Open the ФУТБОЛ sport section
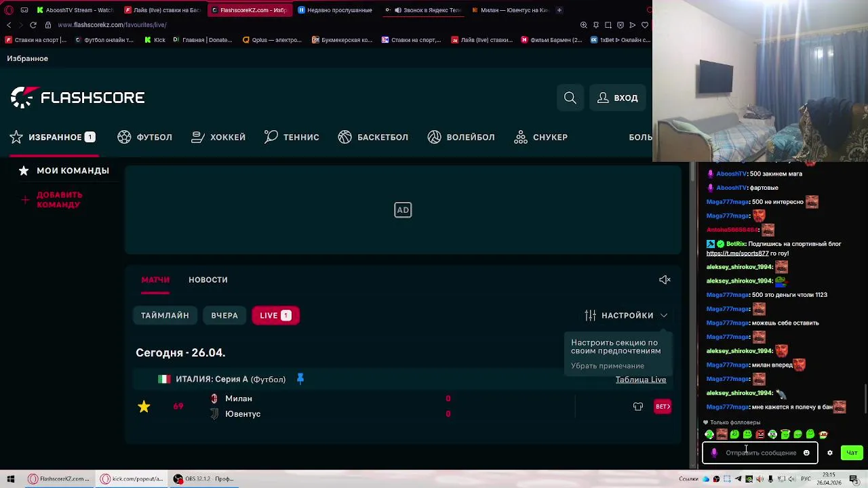868x488 pixels. point(144,137)
